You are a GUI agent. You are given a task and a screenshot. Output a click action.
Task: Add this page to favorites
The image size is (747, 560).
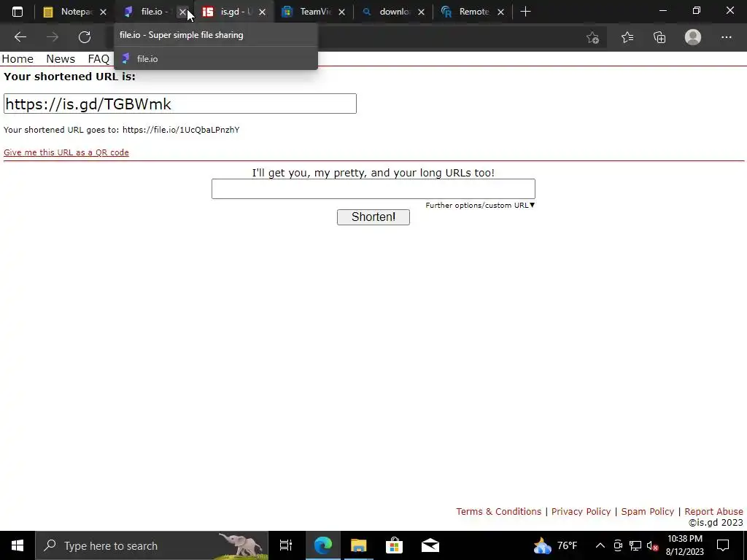(x=592, y=37)
